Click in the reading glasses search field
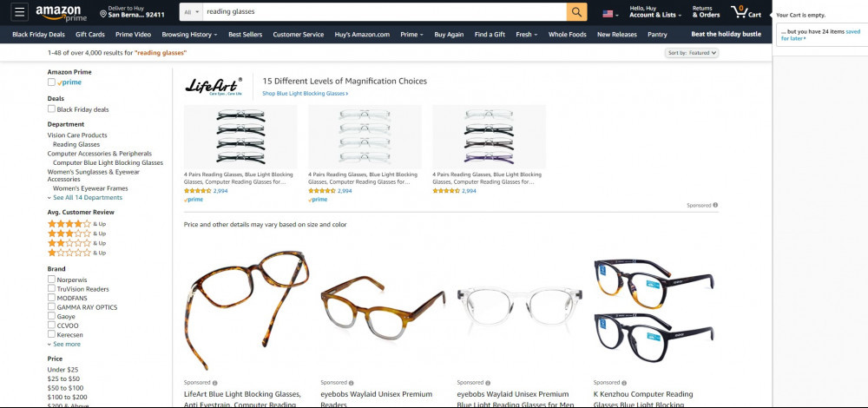The image size is (868, 408). click(x=385, y=11)
